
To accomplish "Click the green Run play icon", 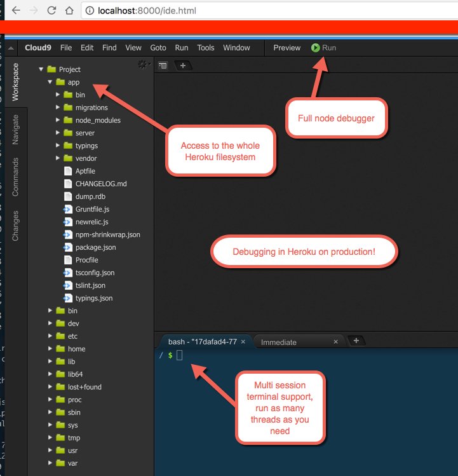I will tap(315, 48).
